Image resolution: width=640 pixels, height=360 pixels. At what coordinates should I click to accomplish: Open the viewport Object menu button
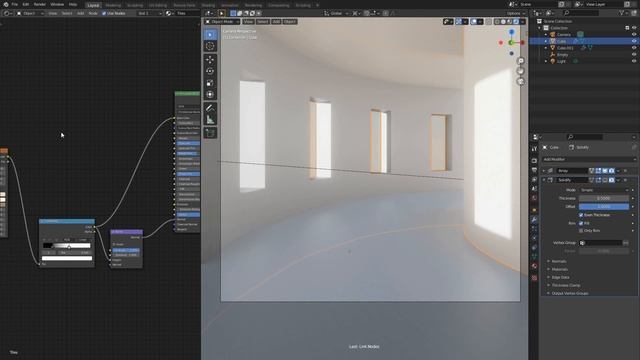pyautogui.click(x=290, y=22)
